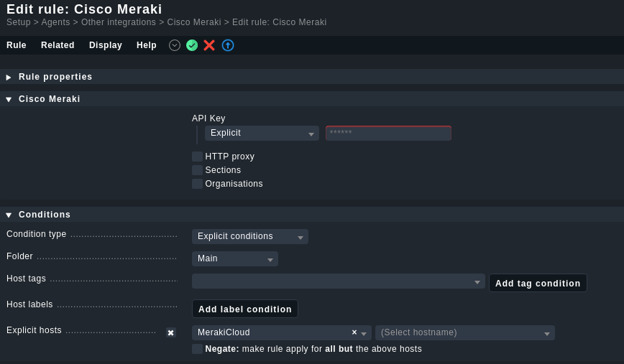
Task: Remove Explicit hosts condition with X icon
Action: click(170, 332)
